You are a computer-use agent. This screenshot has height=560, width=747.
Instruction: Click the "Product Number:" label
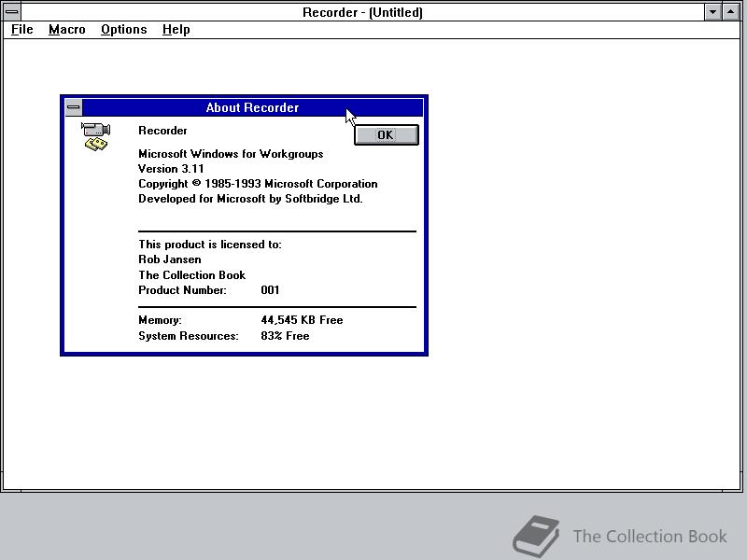182,290
